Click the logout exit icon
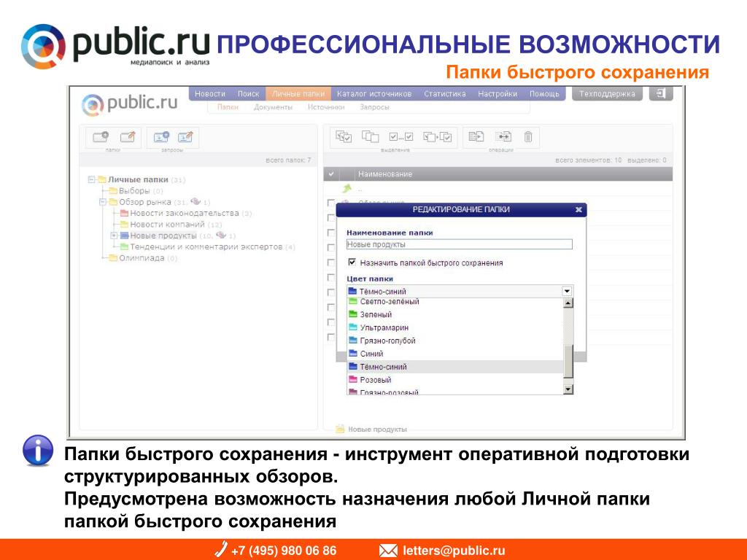Viewport: 747px width, 560px height. tap(661, 93)
